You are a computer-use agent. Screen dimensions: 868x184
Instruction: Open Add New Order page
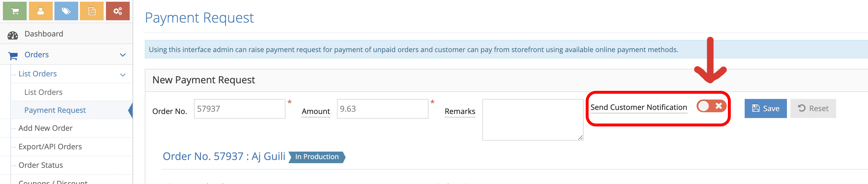(x=45, y=128)
